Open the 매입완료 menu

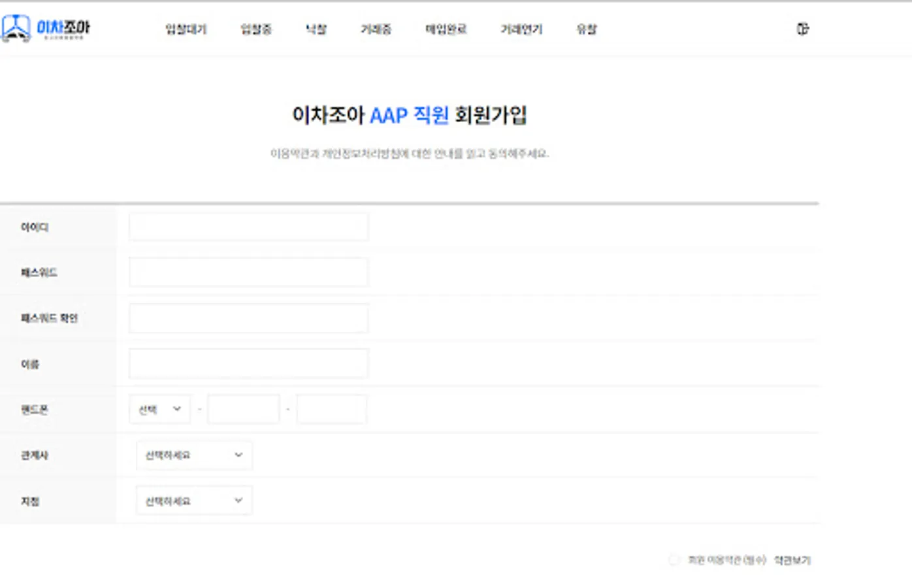pos(446,29)
